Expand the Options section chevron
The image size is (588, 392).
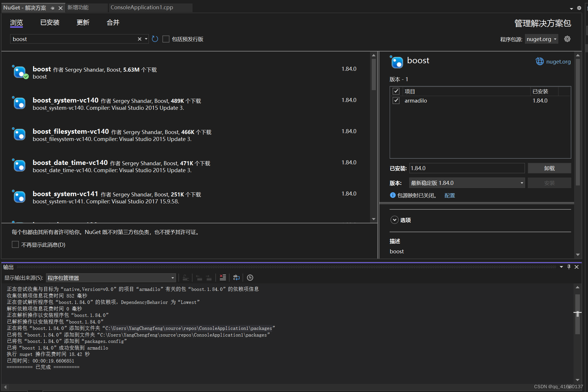click(x=394, y=220)
